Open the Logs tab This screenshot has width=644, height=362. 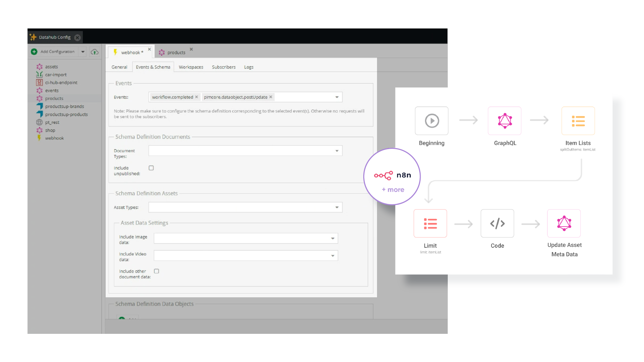click(249, 67)
